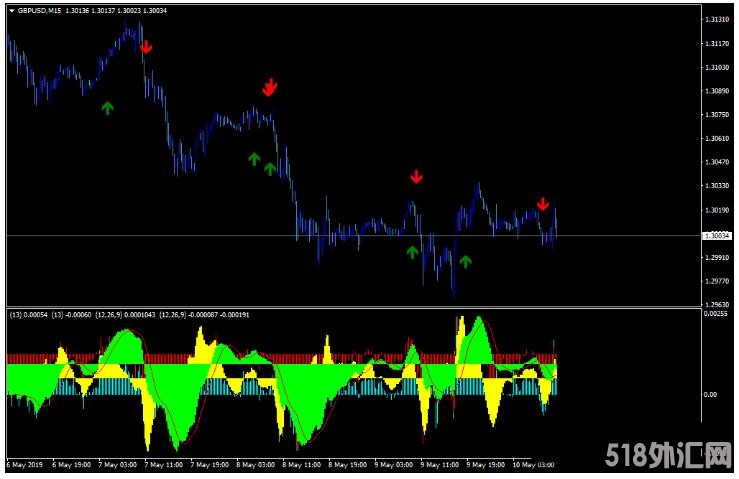Select the third red sell arrow from the left
The height and width of the screenshot is (479, 739).
click(x=416, y=177)
